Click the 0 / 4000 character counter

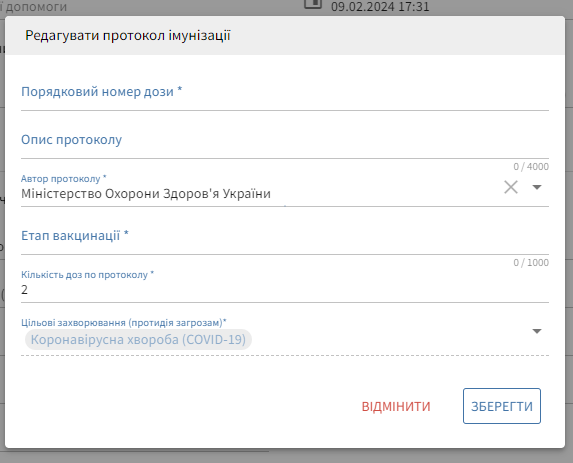531,167
